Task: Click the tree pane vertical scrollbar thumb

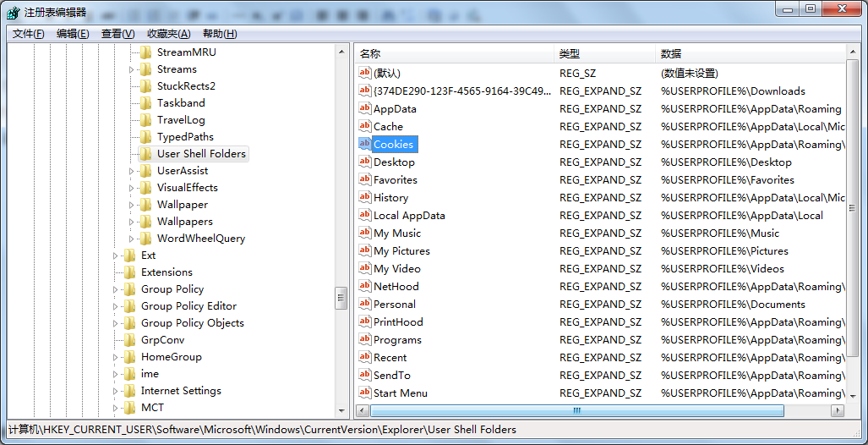Action: point(341,298)
